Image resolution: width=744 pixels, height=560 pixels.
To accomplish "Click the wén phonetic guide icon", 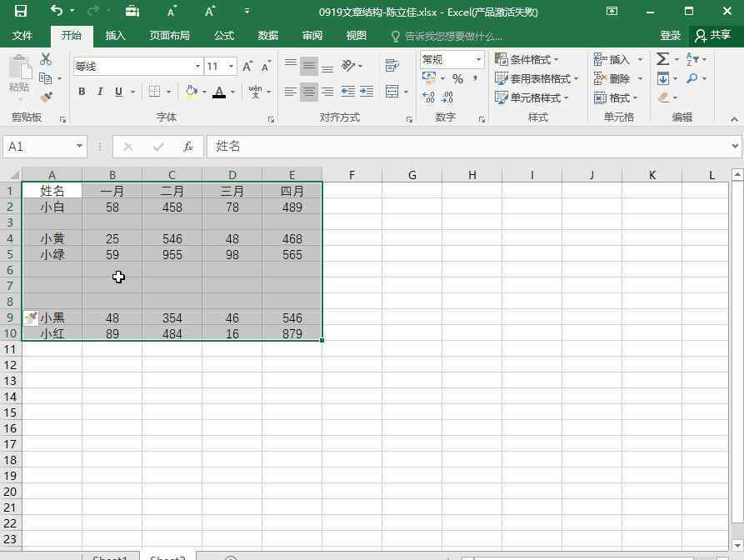I will click(255, 92).
